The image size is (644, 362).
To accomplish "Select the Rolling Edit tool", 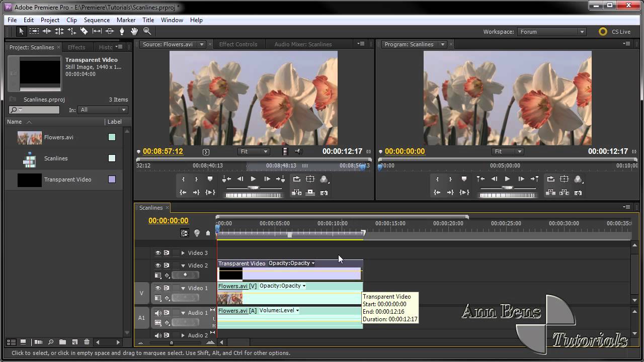I will click(x=59, y=31).
